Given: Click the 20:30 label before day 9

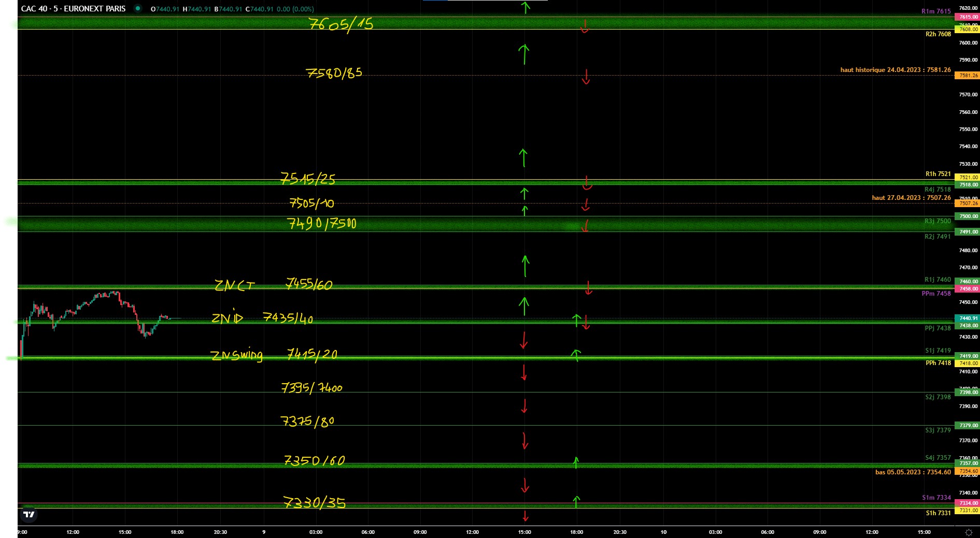Looking at the screenshot, I should (x=220, y=532).
